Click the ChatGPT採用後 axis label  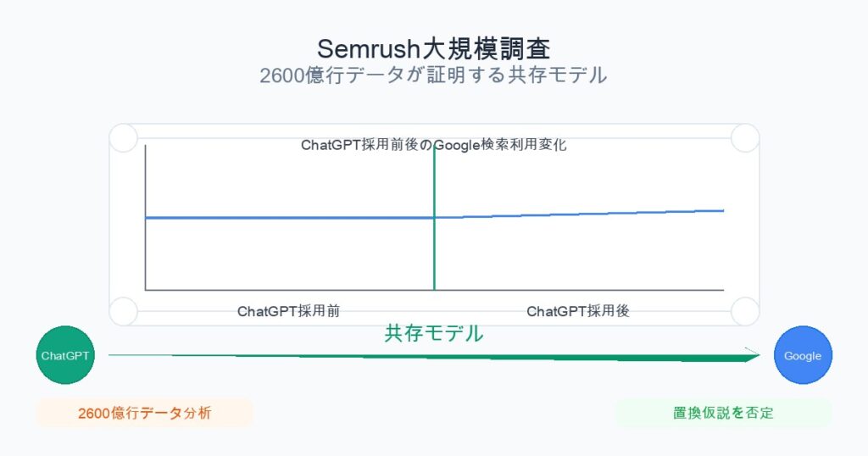pyautogui.click(x=578, y=311)
